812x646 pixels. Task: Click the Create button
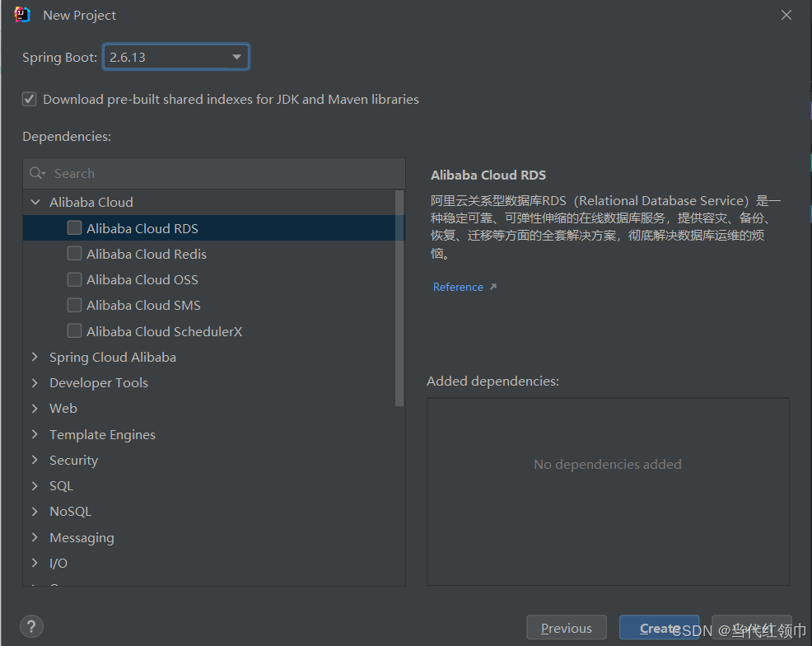point(659,628)
